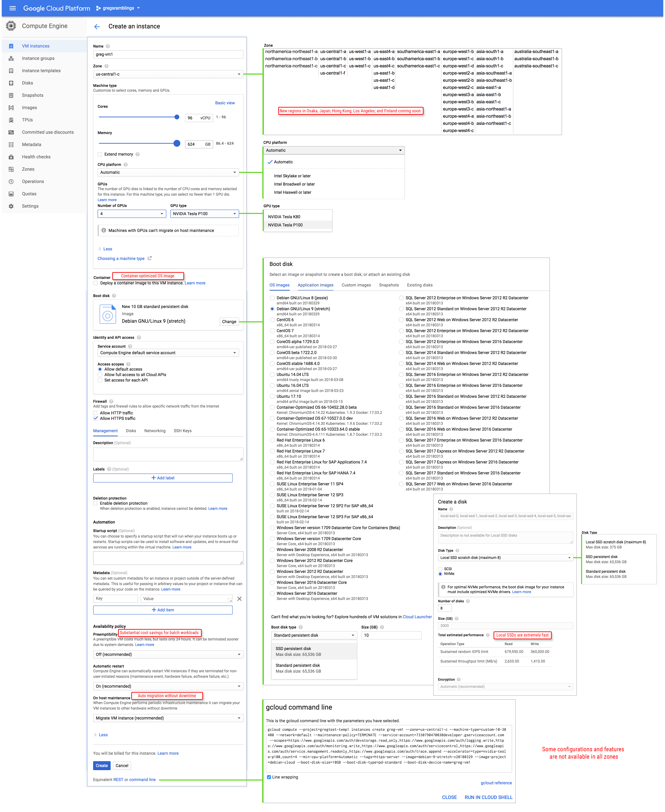This screenshot has width=665, height=812.
Task: Check Deploy a container image checkbox
Action: click(95, 283)
